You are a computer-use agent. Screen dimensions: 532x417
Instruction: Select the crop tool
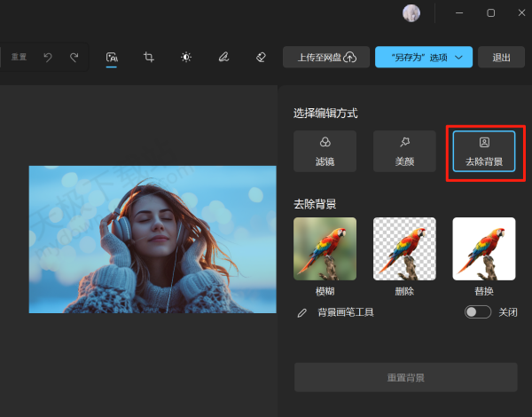click(149, 57)
